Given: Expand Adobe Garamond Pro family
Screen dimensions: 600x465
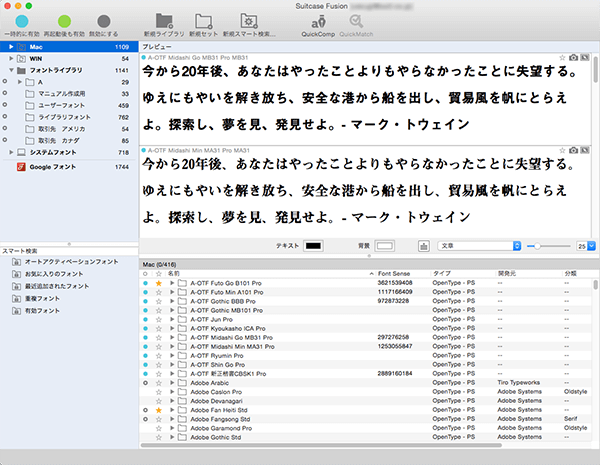Looking at the screenshot, I should [172, 428].
